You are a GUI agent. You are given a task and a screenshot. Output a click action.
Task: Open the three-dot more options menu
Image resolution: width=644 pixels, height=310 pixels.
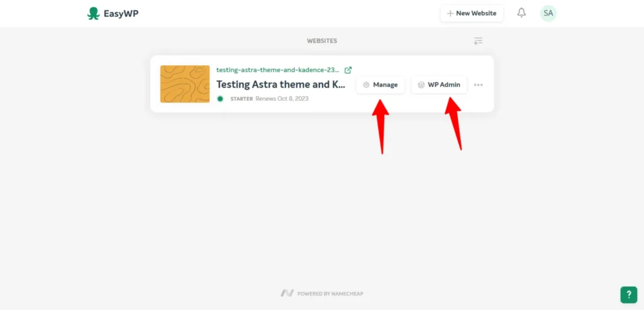[x=478, y=85]
